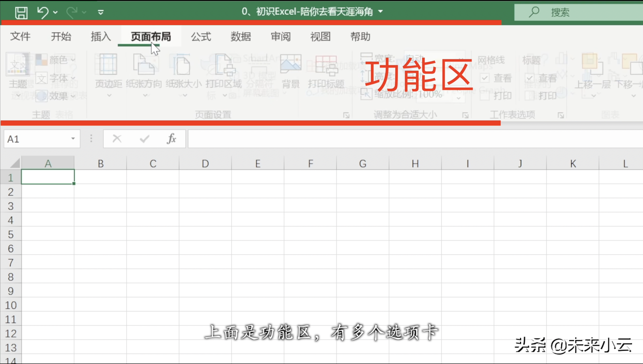Switch to the 公式 tab
Screen dimensions: 643x364
pyautogui.click(x=201, y=36)
